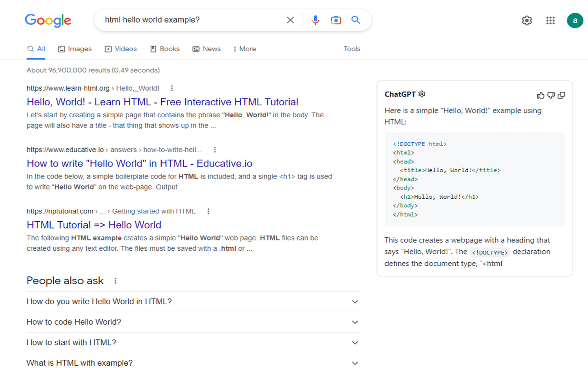Screen dimensions: 588x368
Task: Click the riptutorial.com URL breadcrumb
Action: [111, 211]
